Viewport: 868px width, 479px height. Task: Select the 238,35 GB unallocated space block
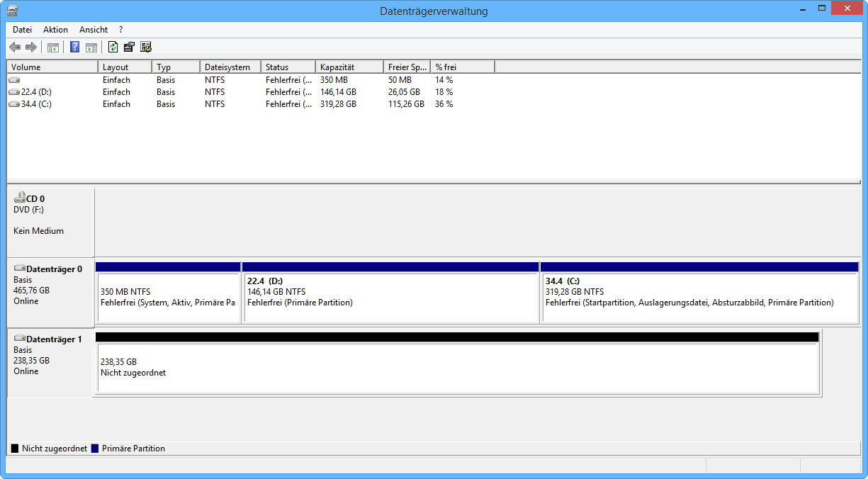coord(457,367)
